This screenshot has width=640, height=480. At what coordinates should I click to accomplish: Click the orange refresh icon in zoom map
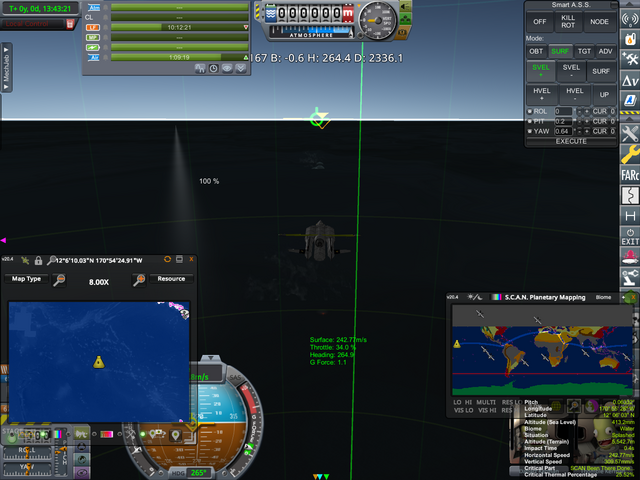pos(167,259)
